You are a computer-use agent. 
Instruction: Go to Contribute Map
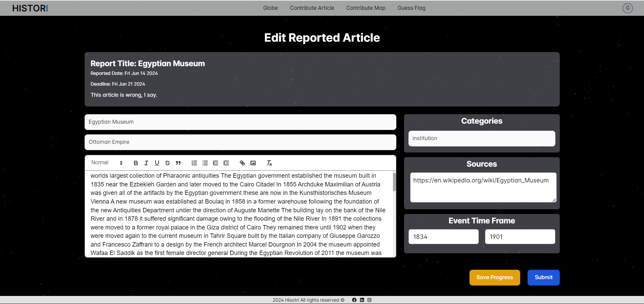(365, 8)
